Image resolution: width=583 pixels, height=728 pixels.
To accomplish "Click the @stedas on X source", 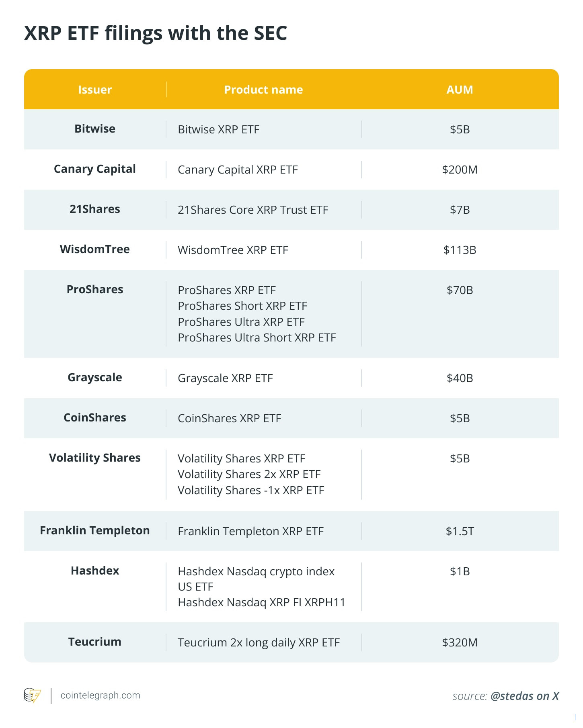I will 524,696.
